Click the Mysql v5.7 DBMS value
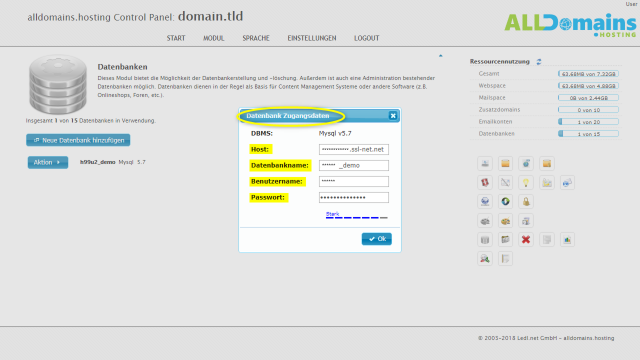The image size is (640, 360). (x=335, y=133)
